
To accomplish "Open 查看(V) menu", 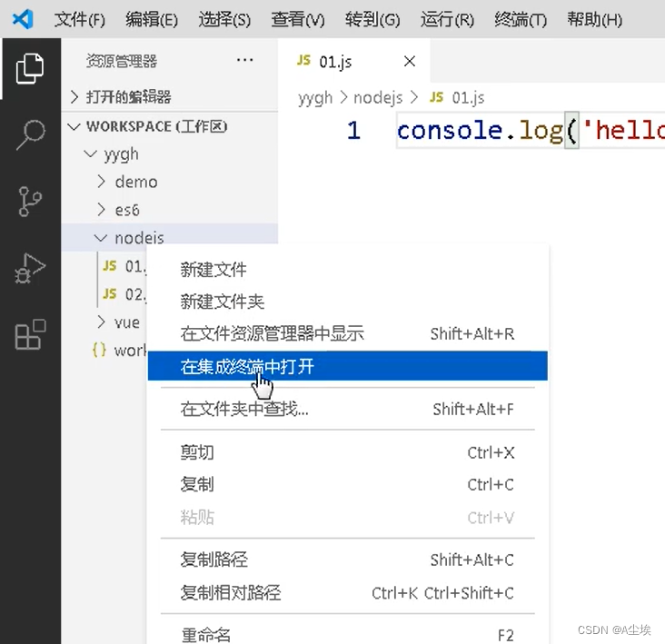I will pyautogui.click(x=298, y=19).
